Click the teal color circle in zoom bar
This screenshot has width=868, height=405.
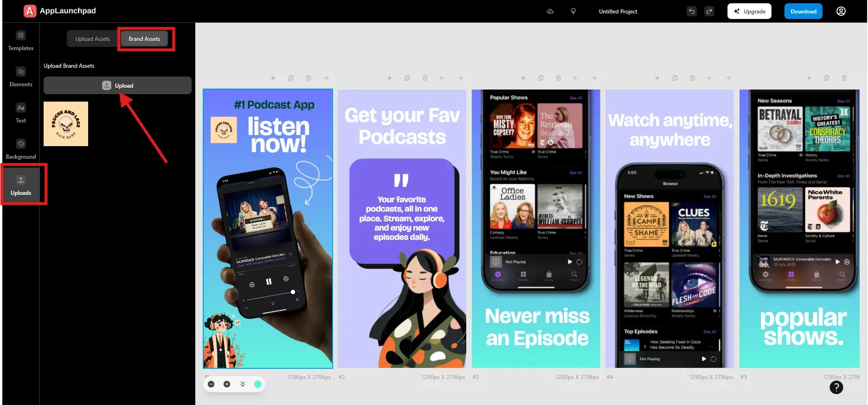point(258,384)
